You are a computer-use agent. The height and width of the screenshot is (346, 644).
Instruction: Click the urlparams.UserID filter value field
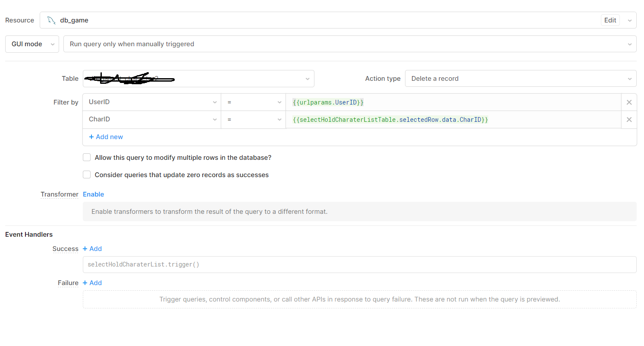[388, 102]
